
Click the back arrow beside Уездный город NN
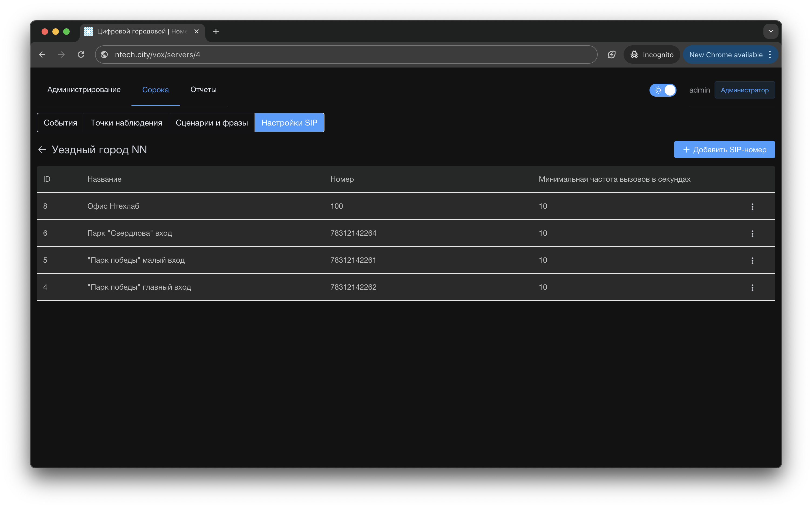pos(42,150)
